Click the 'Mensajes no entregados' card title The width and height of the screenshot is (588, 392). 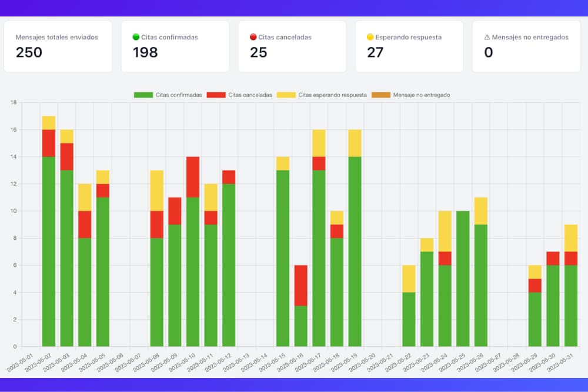click(530, 37)
